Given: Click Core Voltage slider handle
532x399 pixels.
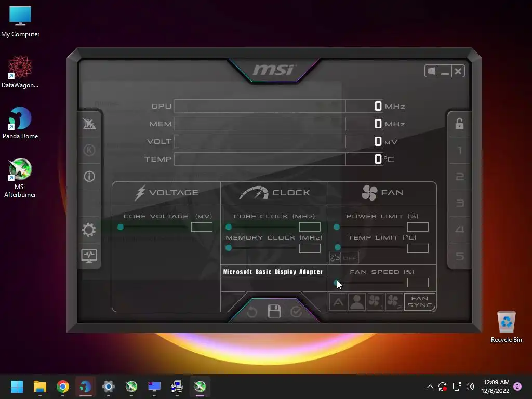Looking at the screenshot, I should [x=121, y=227].
